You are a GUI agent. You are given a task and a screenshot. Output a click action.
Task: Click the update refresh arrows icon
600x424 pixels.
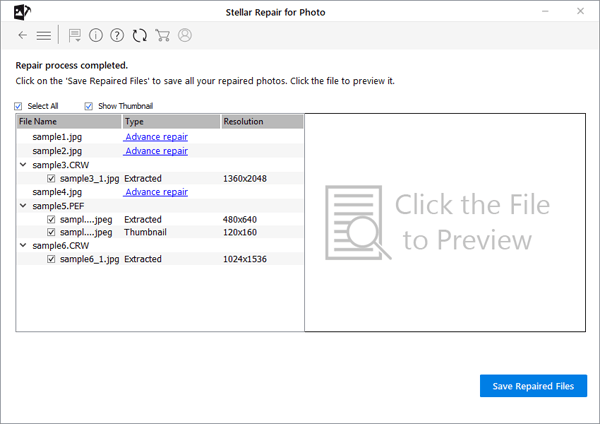click(x=140, y=35)
